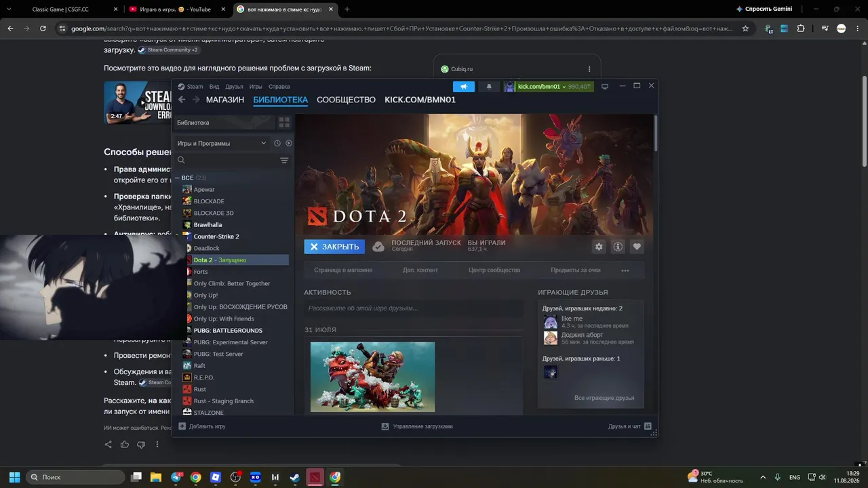868x488 pixels.
Task: Open the library collections grid view
Action: click(284, 123)
